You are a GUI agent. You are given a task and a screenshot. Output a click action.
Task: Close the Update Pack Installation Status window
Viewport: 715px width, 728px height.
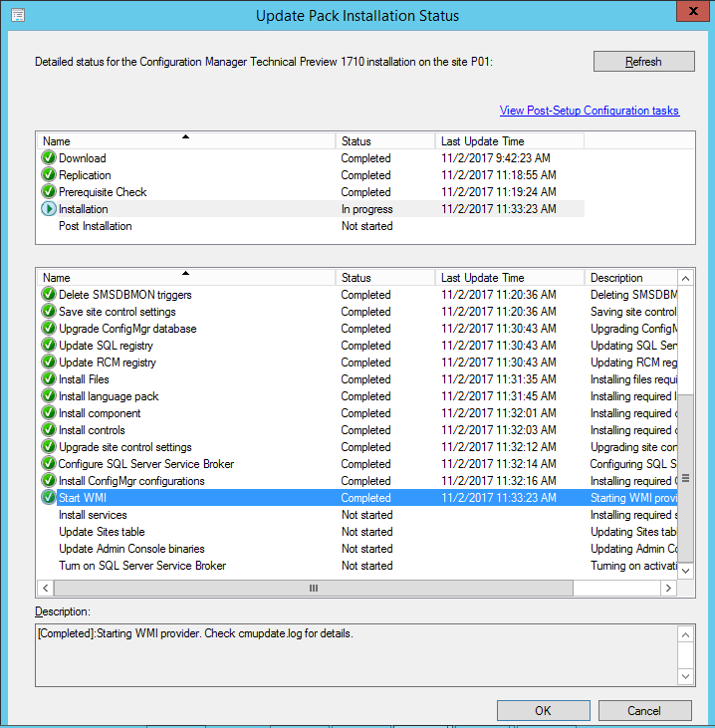pos(694,11)
